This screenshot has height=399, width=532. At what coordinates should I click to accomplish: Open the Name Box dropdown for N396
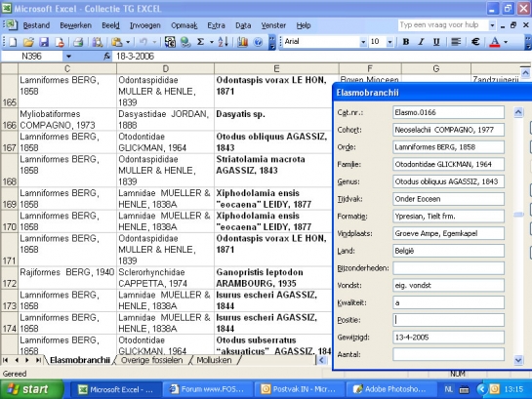tap(68, 57)
